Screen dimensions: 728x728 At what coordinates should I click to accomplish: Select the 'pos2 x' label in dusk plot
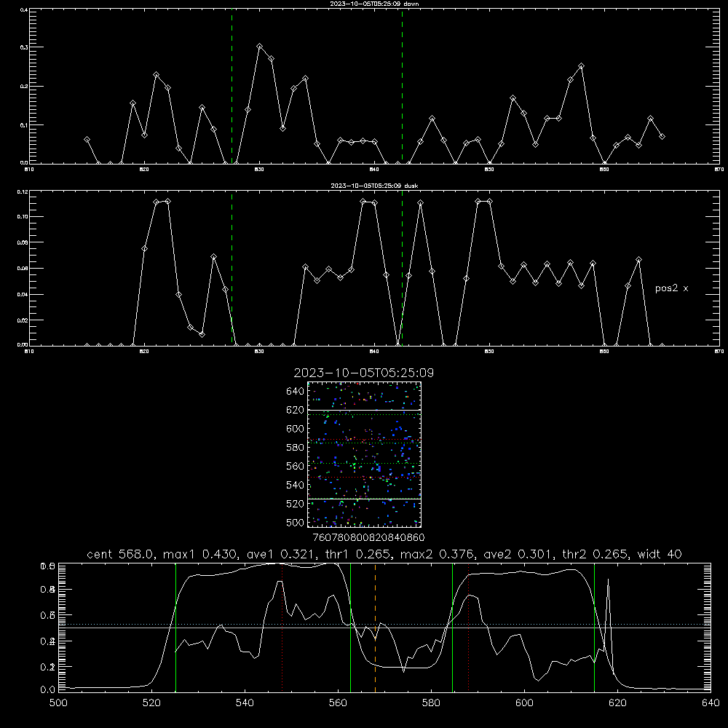(x=671, y=288)
